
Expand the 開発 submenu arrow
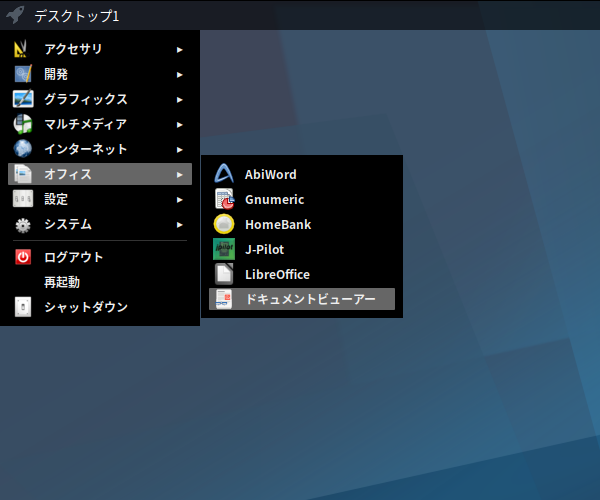point(179,75)
